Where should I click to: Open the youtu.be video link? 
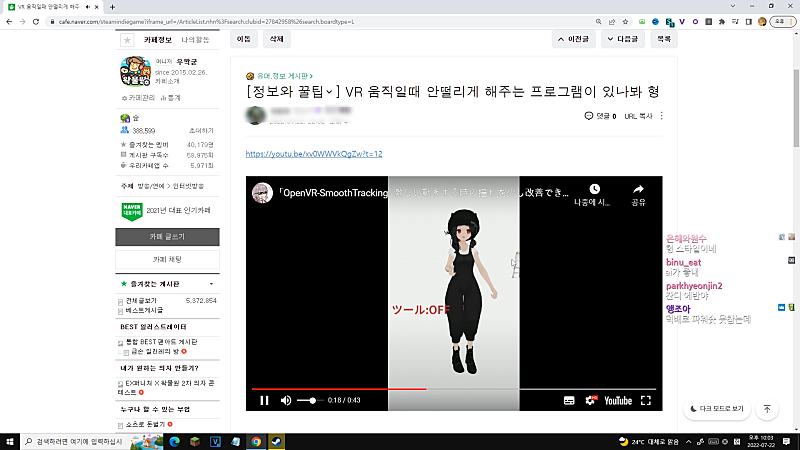click(314, 154)
